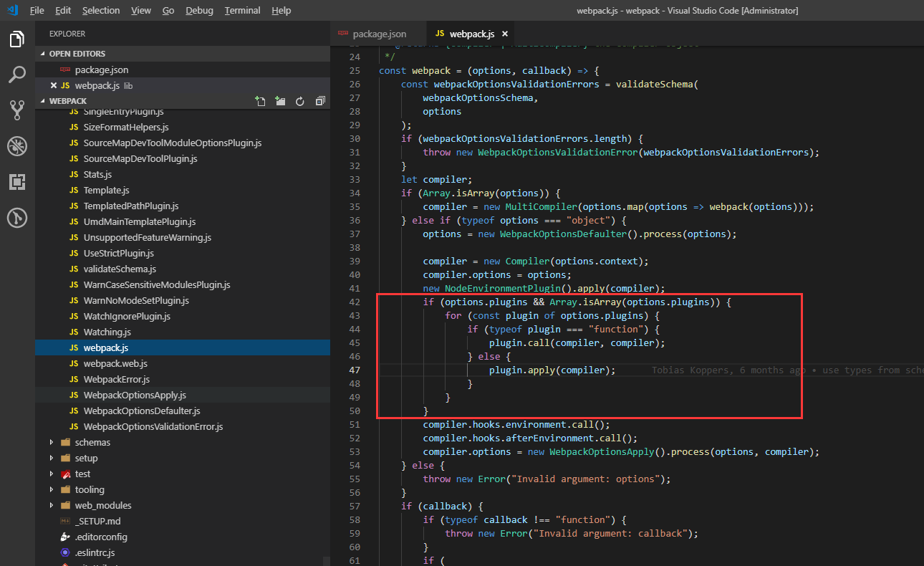Open Selection menu in menu bar
Screen dimensions: 924x566
(x=101, y=11)
